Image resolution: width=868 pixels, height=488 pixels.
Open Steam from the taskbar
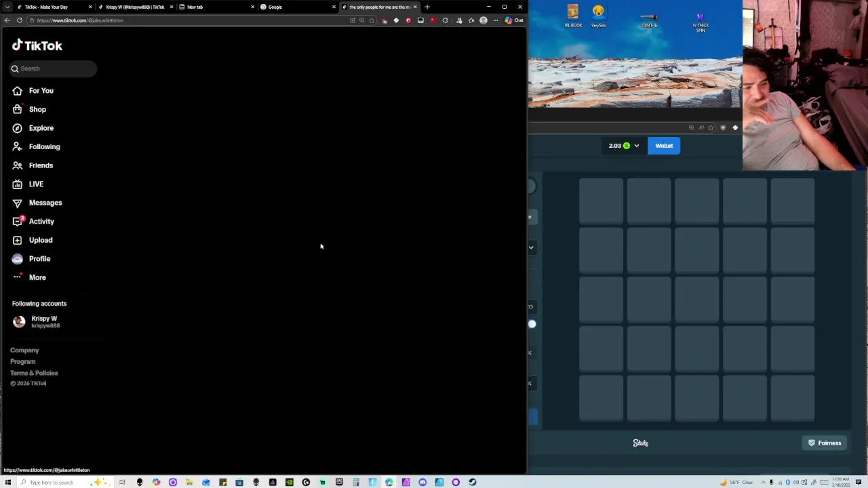click(473, 483)
